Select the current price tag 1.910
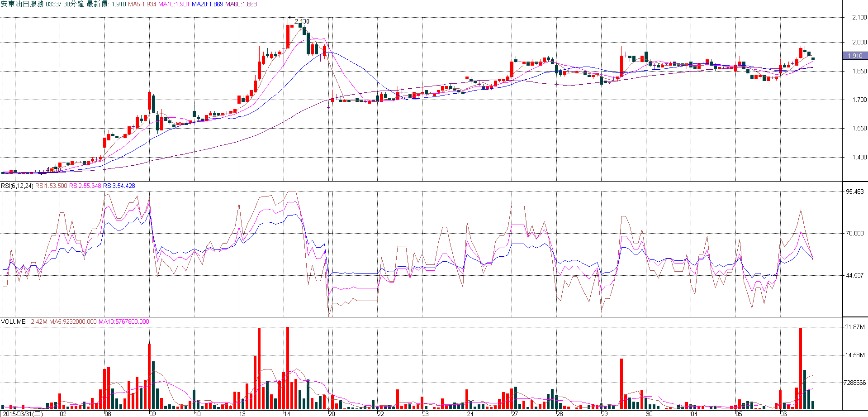Screen dimensions: 868x417 tap(854, 56)
